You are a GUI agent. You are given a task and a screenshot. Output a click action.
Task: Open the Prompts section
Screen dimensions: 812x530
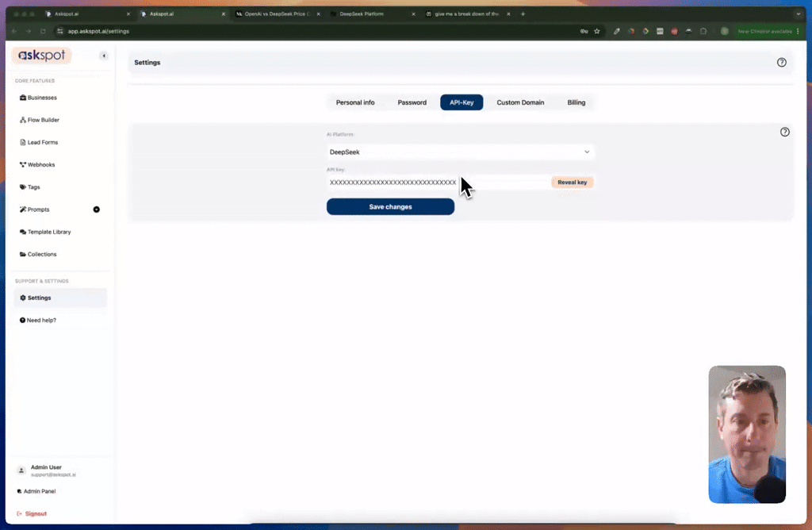coord(35,209)
